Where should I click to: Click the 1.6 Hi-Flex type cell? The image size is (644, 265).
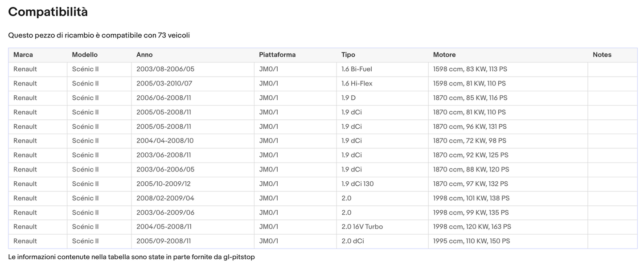tap(357, 83)
